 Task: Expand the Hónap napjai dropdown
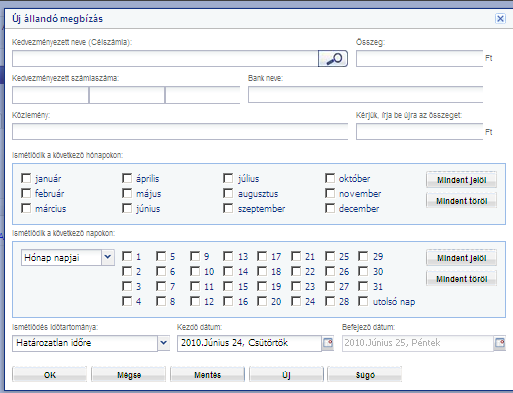pos(108,257)
